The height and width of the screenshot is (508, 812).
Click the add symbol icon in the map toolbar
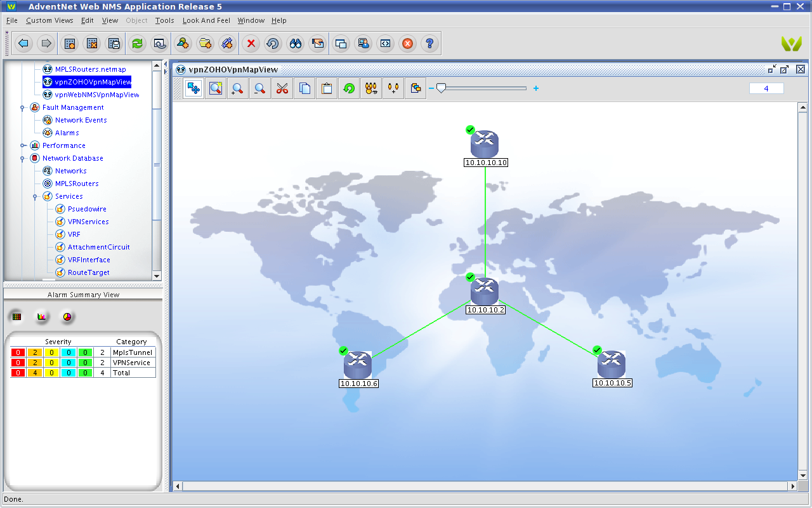(393, 89)
